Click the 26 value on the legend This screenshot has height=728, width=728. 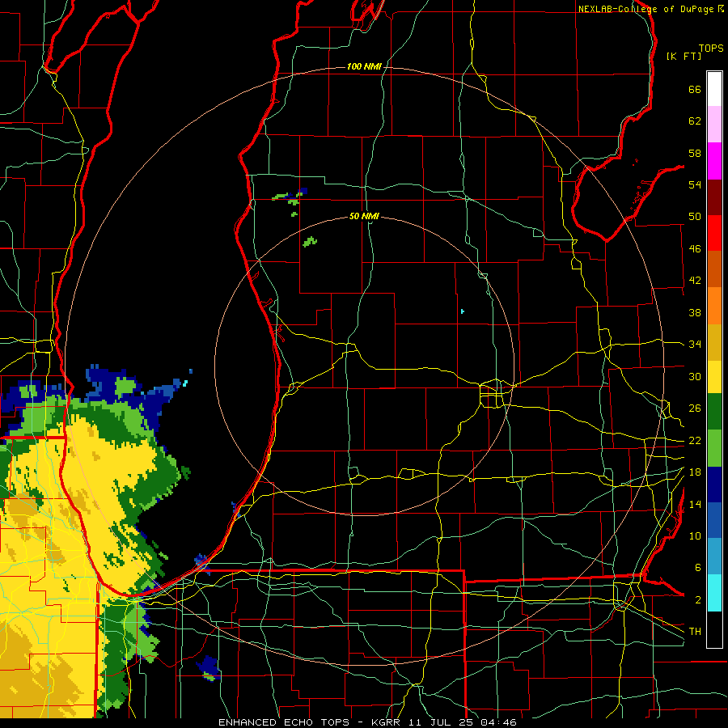695,408
